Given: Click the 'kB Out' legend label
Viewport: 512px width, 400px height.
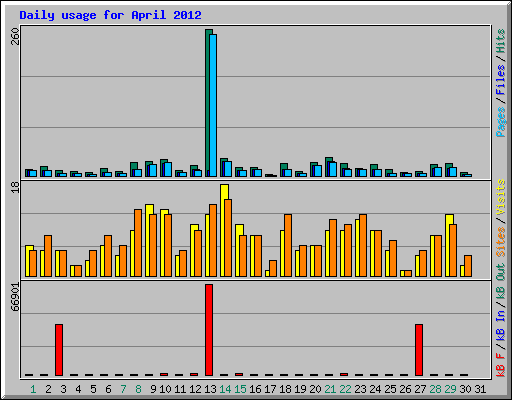Looking at the screenshot, I should [x=500, y=281].
